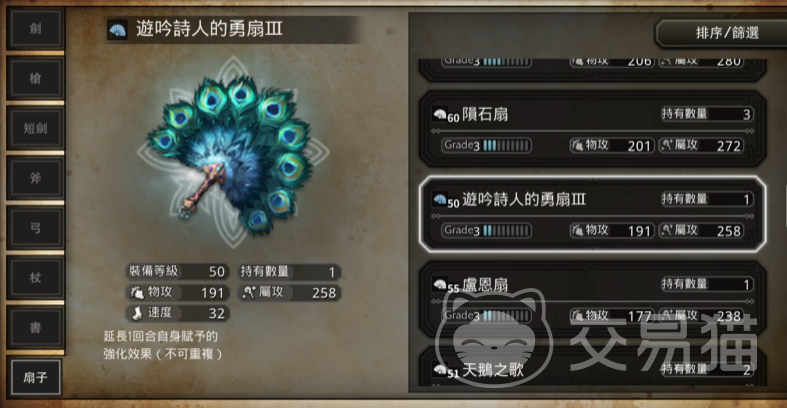
Task: Click the fan icon beside 盧恩扇
Action: click(x=440, y=284)
